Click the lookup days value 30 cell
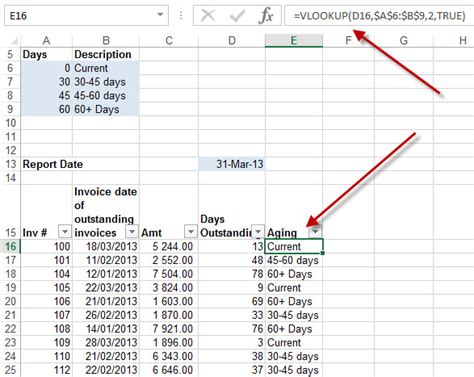Image resolution: width=474 pixels, height=377 pixels. coord(46,82)
